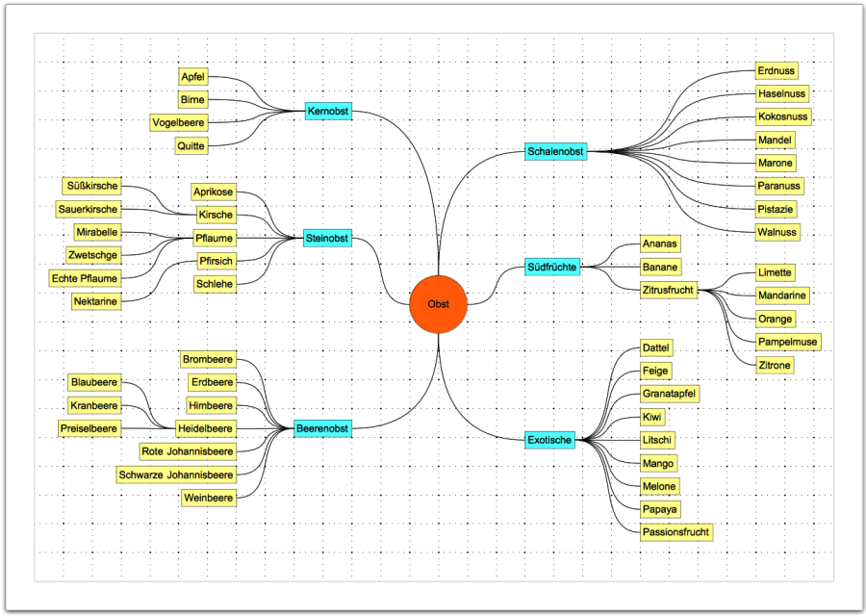This screenshot has height=616, width=866.
Task: Select the Passionsfrucht leaf node
Action: click(675, 532)
